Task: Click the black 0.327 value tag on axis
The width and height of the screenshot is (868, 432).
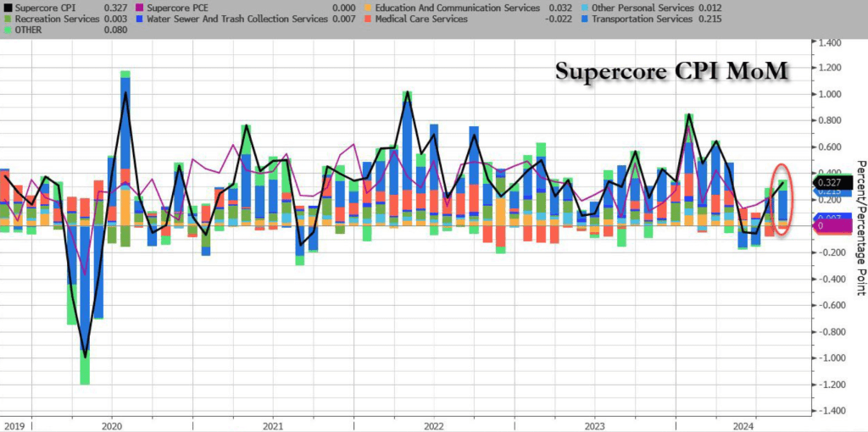Action: (x=830, y=181)
